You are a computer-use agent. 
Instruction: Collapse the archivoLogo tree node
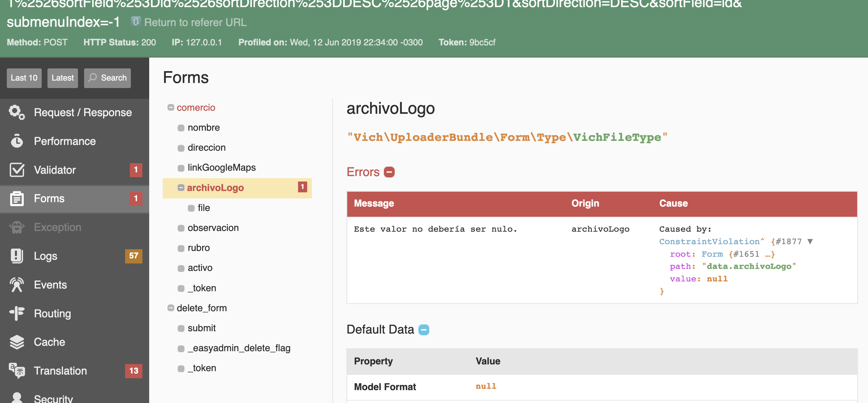[181, 188]
